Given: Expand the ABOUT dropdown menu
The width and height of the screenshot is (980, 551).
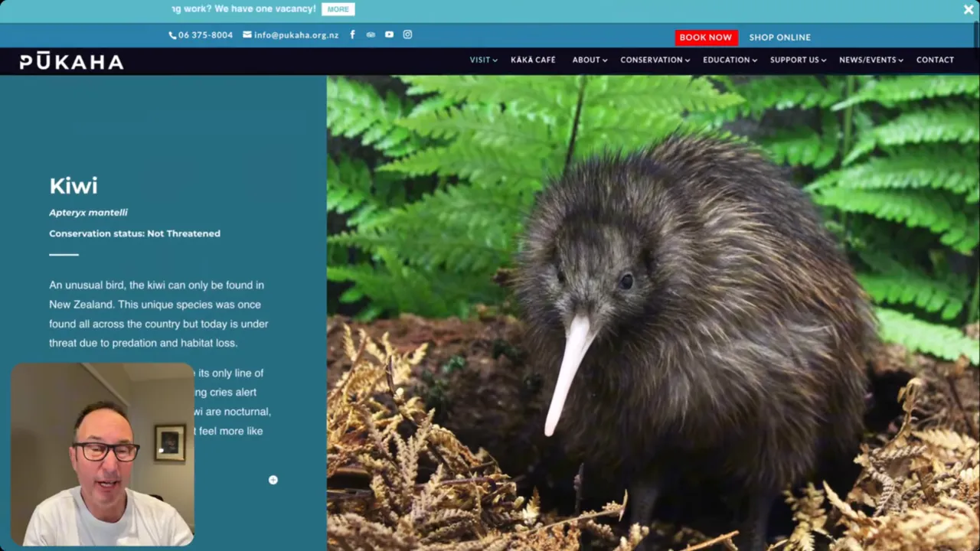Looking at the screenshot, I should pos(590,60).
